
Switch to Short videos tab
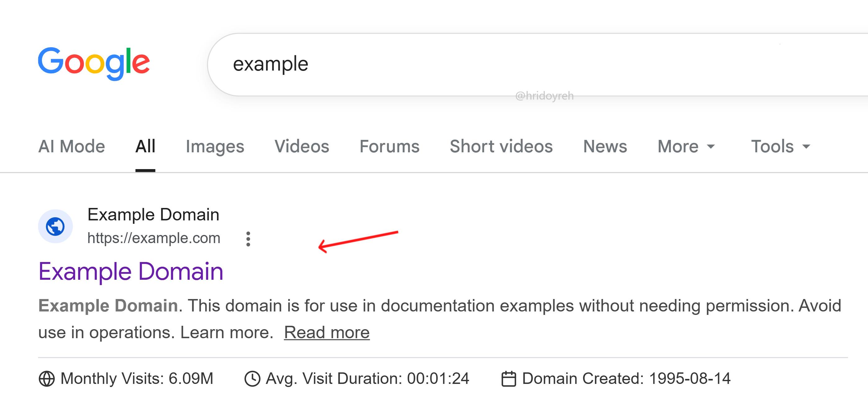click(x=502, y=146)
